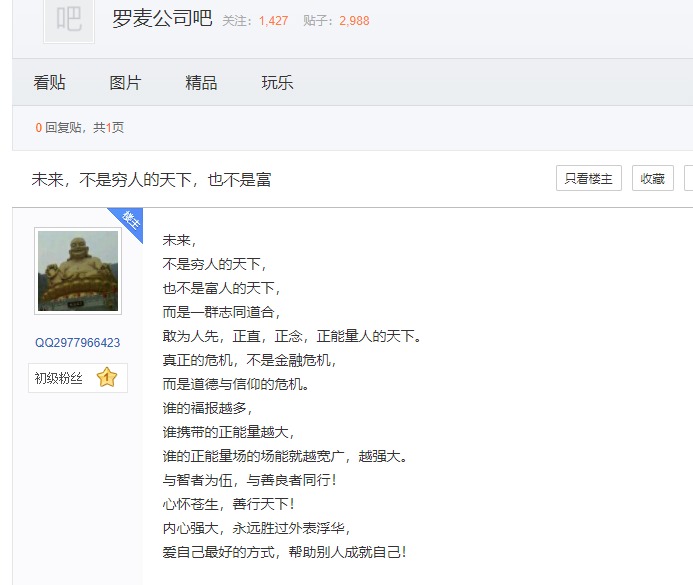This screenshot has height=585, width=693.
Task: Click the line 与智者为伍，与善良者同行！
Action: pos(250,480)
